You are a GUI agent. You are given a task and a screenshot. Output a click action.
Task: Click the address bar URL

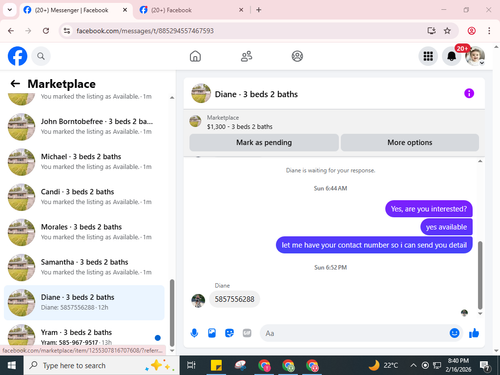(x=145, y=31)
